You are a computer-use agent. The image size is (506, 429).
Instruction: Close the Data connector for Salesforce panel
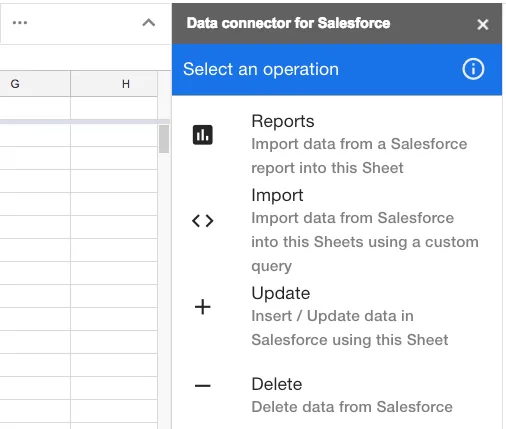click(483, 24)
